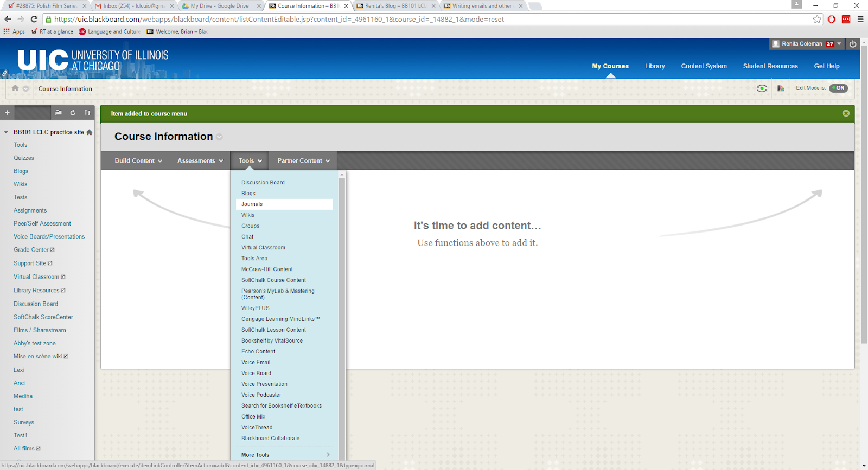Click the browser back arrow

tap(8, 20)
